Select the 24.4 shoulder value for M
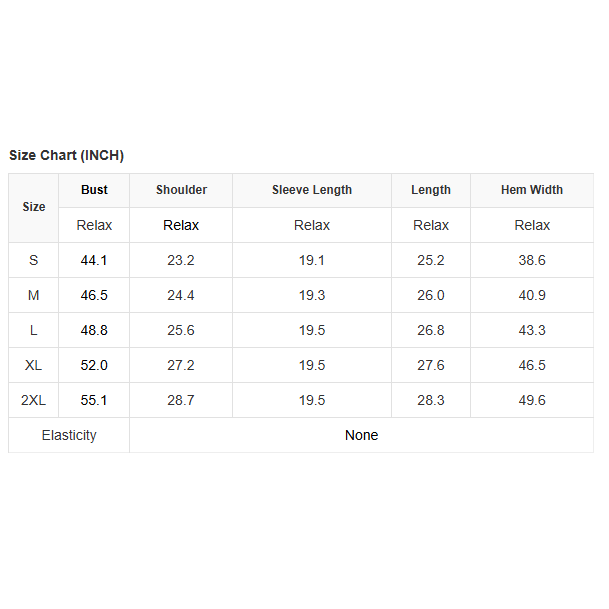 click(181, 295)
